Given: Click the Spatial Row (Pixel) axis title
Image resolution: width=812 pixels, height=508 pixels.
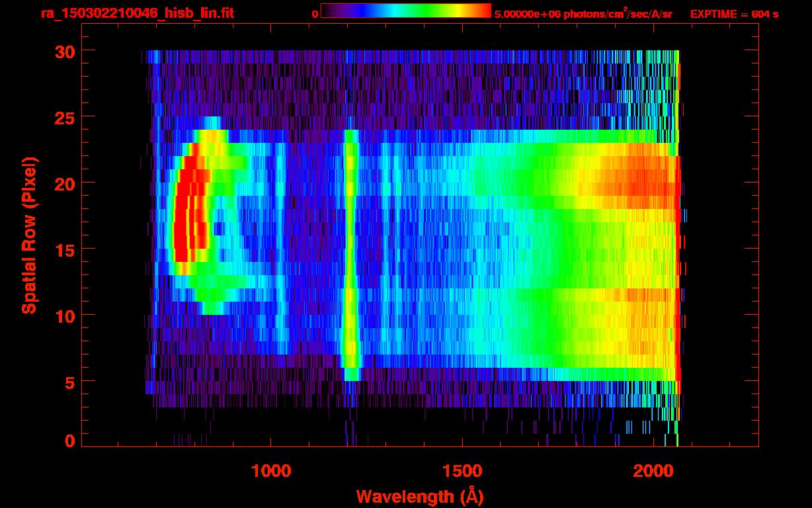Looking at the screenshot, I should (28, 235).
